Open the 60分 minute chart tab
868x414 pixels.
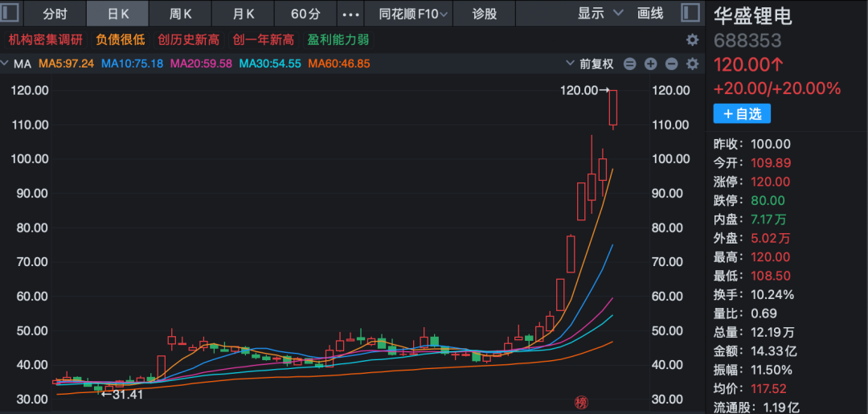(x=306, y=14)
